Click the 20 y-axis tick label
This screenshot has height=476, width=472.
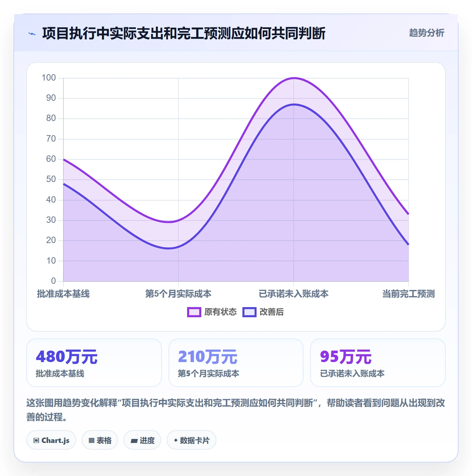pos(51,240)
